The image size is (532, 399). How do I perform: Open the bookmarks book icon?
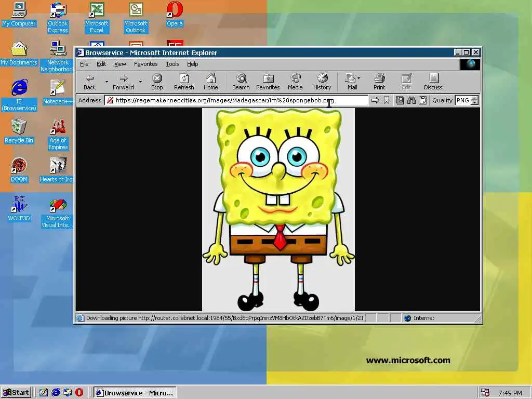pyautogui.click(x=400, y=100)
